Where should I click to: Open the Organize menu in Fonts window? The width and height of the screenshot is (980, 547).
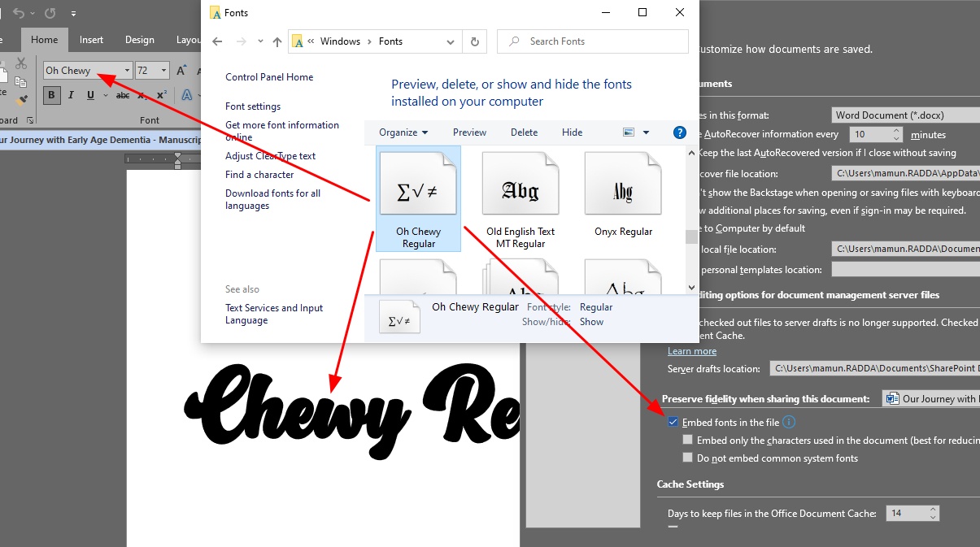tap(403, 132)
